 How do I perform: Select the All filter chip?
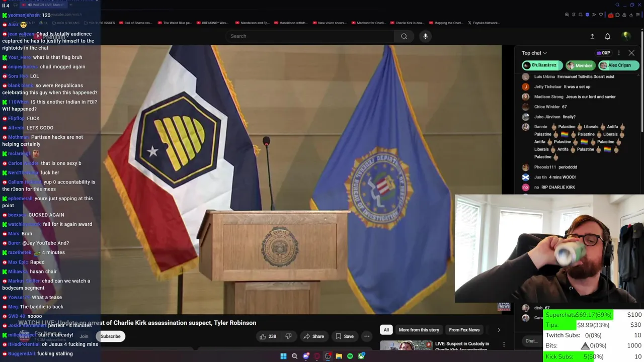coord(386,330)
